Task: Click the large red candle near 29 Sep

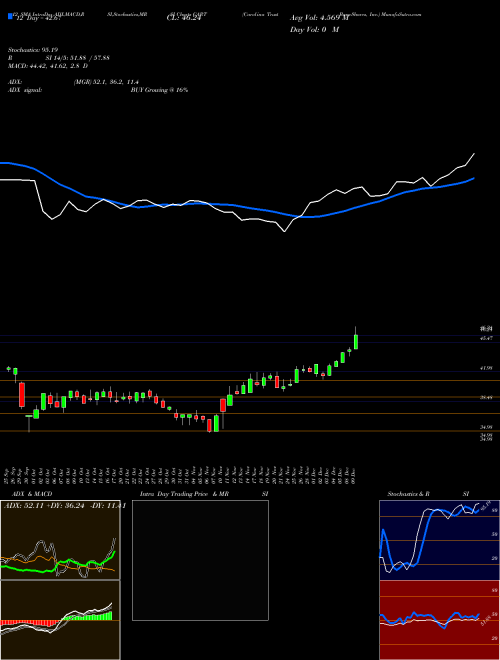Action: 22,394
